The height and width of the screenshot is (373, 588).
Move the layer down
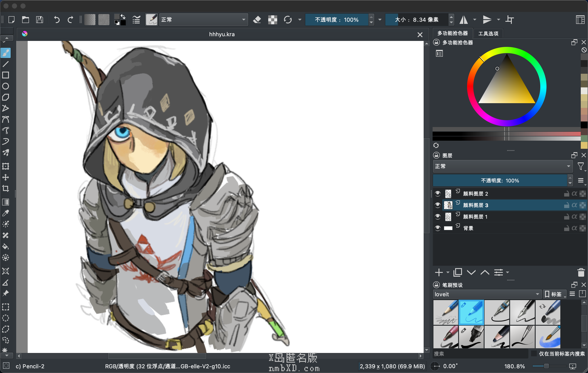coord(471,272)
